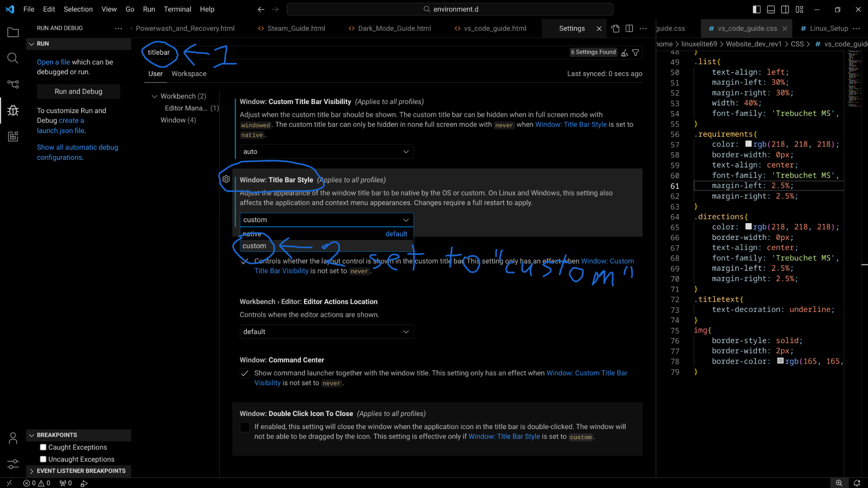This screenshot has width=868, height=488.
Task: Click color swatch on line 57
Action: coord(748,144)
